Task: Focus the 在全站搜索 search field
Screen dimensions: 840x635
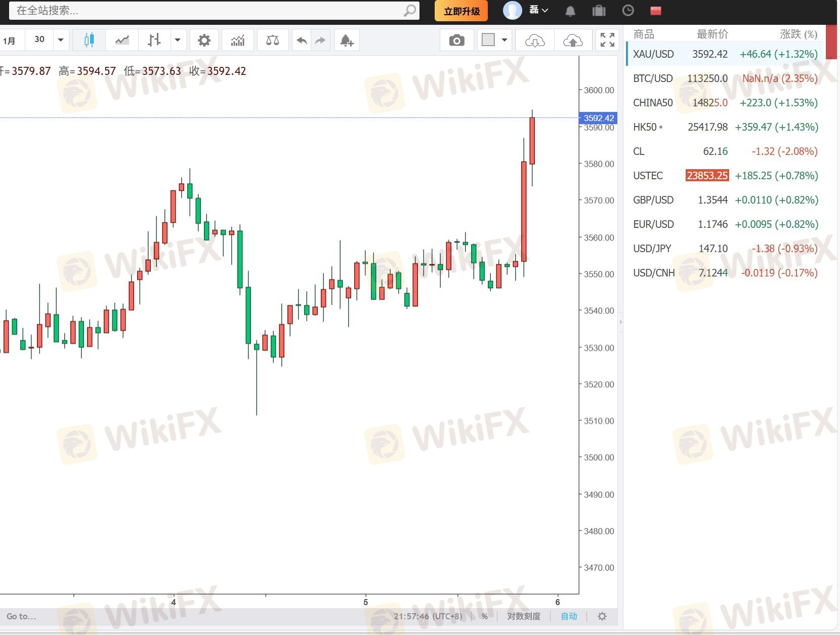Action: (214, 10)
